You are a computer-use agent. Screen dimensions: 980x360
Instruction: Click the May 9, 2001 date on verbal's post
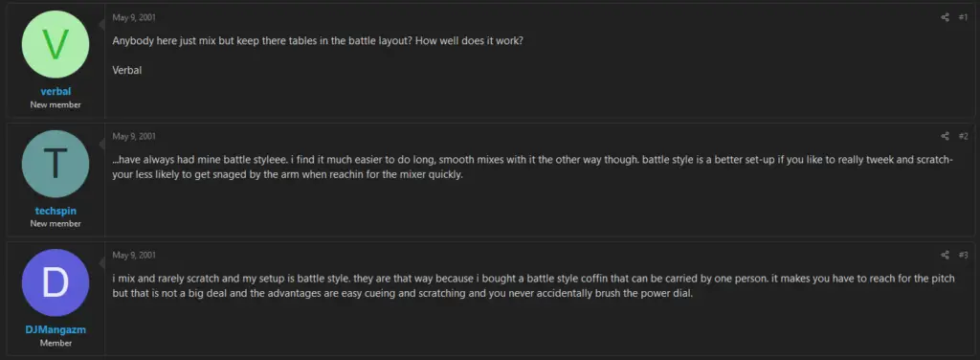click(134, 17)
